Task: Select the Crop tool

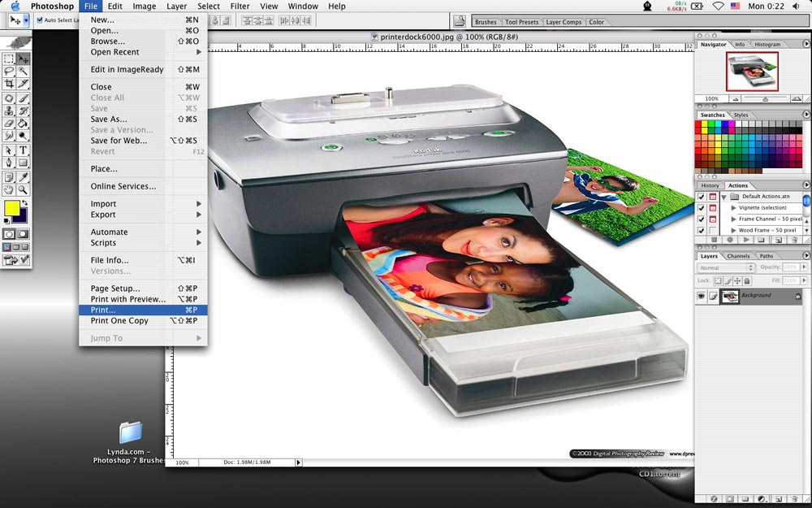Action: (x=9, y=84)
